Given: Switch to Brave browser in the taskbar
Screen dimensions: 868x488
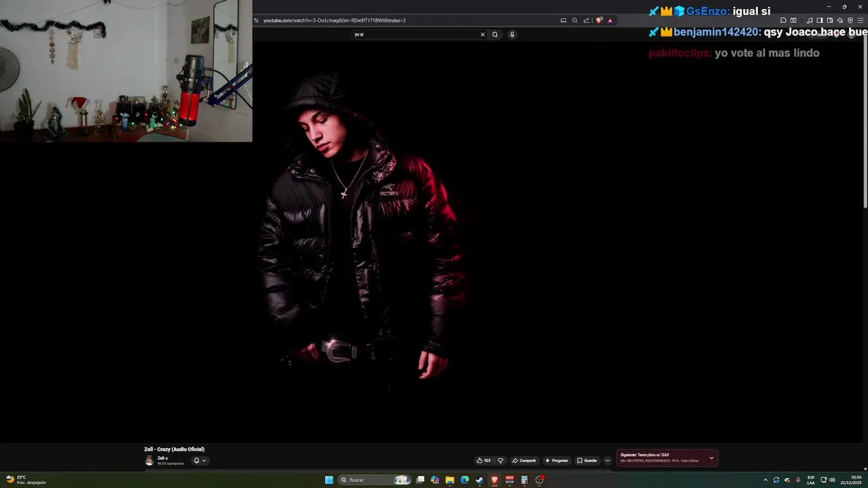Looking at the screenshot, I should (494, 480).
